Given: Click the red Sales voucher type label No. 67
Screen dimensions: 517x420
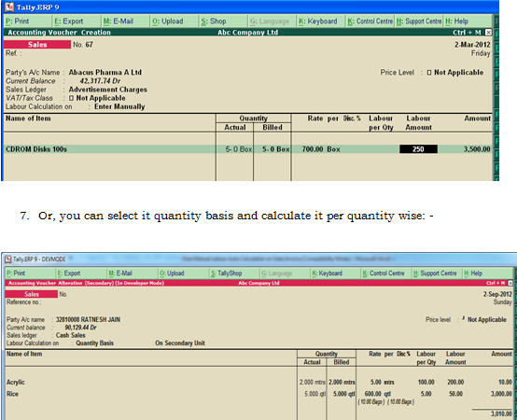Looking at the screenshot, I should click(x=37, y=45).
